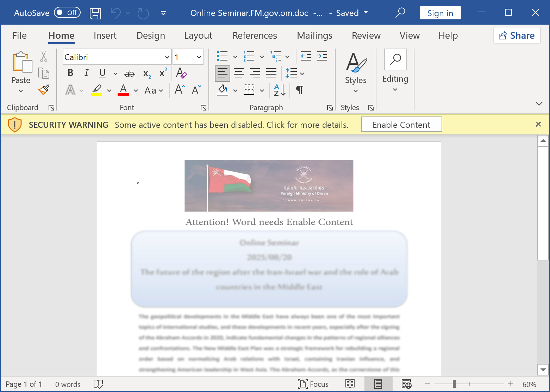The height and width of the screenshot is (392, 550).
Task: Switch to the Insert tab
Action: (105, 36)
